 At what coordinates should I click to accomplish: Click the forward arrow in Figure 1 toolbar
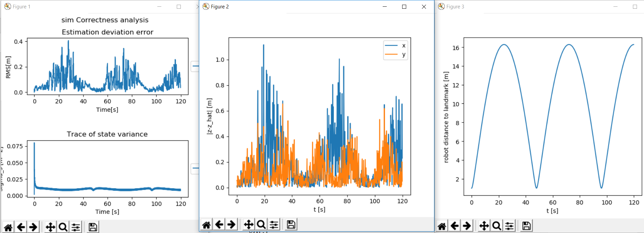tap(33, 227)
